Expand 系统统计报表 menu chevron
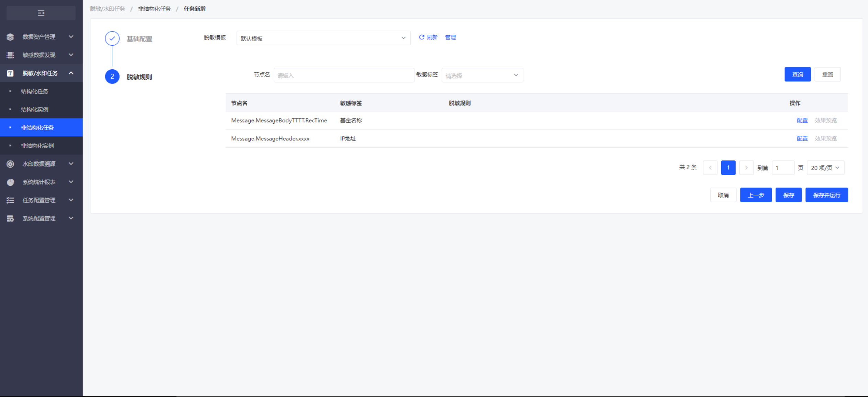Viewport: 868px width, 397px height. pyautogui.click(x=71, y=182)
